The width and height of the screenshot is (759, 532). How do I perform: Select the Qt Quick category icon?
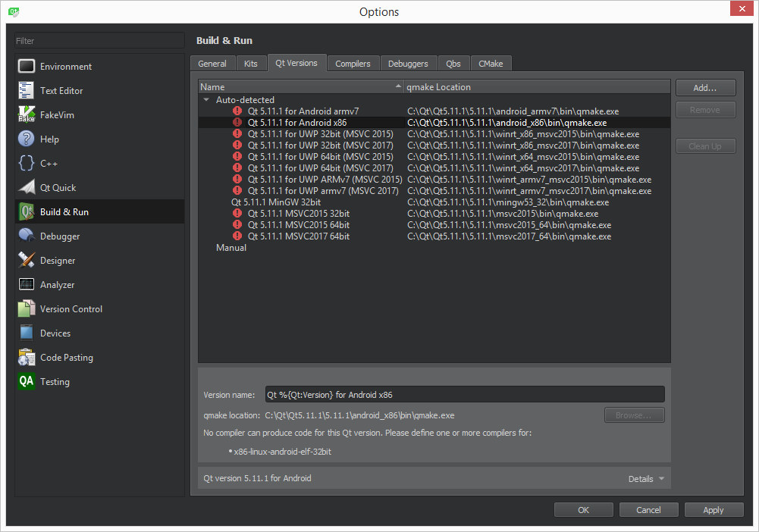(27, 188)
